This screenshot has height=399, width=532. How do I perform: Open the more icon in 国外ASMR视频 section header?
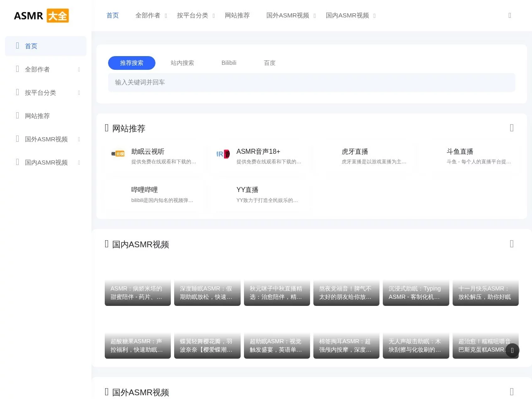512,392
